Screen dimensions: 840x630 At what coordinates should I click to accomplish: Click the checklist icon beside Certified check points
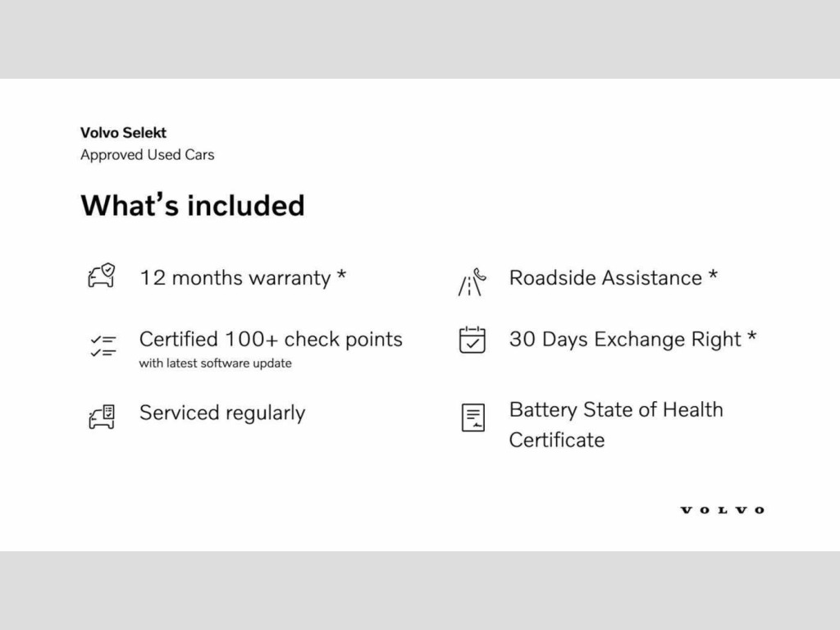pos(103,345)
